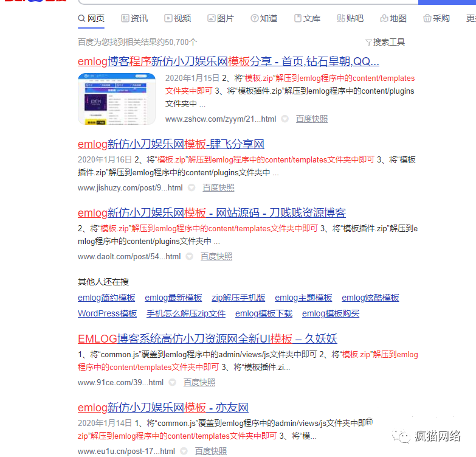
Task: Click URL text www.jishuzy.com/post/9...html
Action: click(130, 188)
